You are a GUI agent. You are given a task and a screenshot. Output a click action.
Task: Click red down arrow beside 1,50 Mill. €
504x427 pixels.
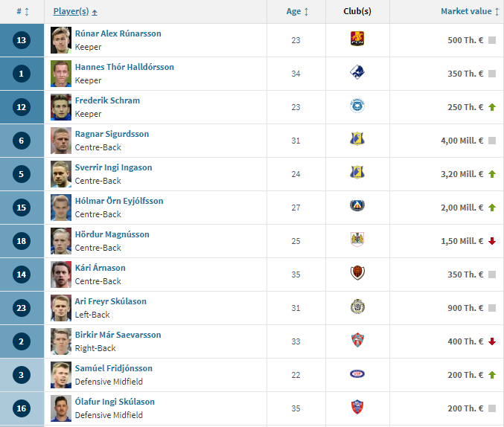click(492, 241)
